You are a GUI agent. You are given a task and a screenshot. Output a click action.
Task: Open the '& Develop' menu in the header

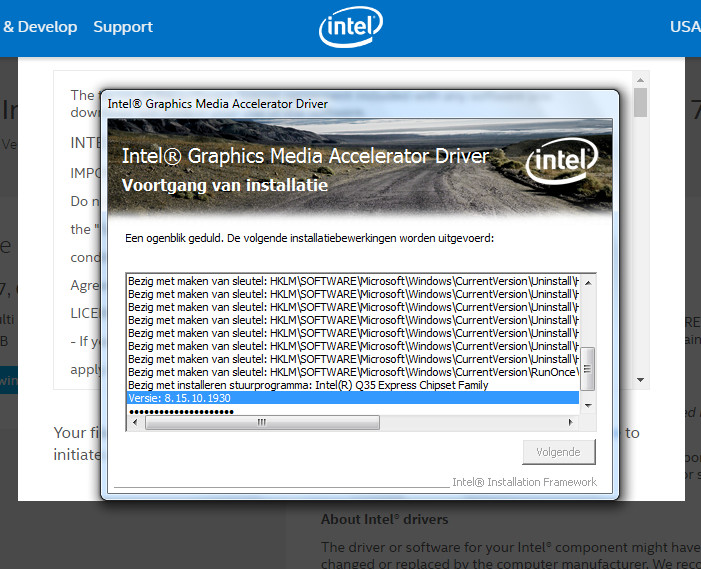40,27
